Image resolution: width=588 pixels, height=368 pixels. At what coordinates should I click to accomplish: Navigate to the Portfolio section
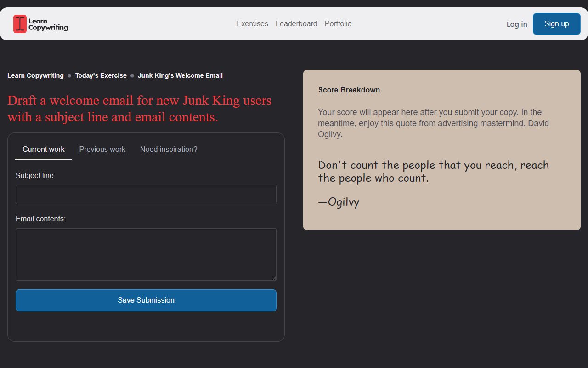tap(338, 23)
